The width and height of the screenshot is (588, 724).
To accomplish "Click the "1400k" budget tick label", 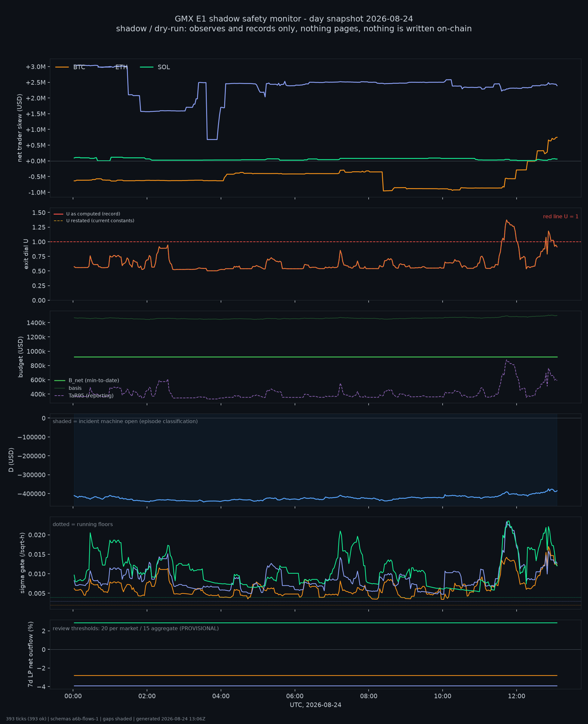I will 36,323.
